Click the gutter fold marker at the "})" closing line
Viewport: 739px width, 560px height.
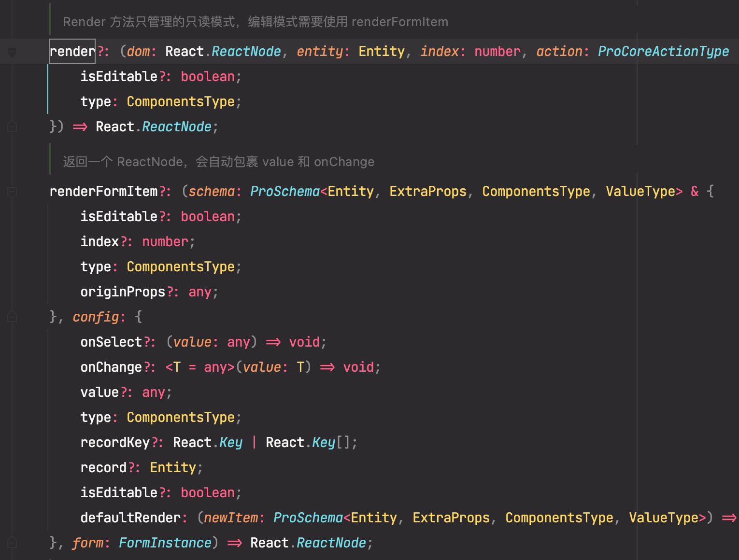tap(12, 126)
